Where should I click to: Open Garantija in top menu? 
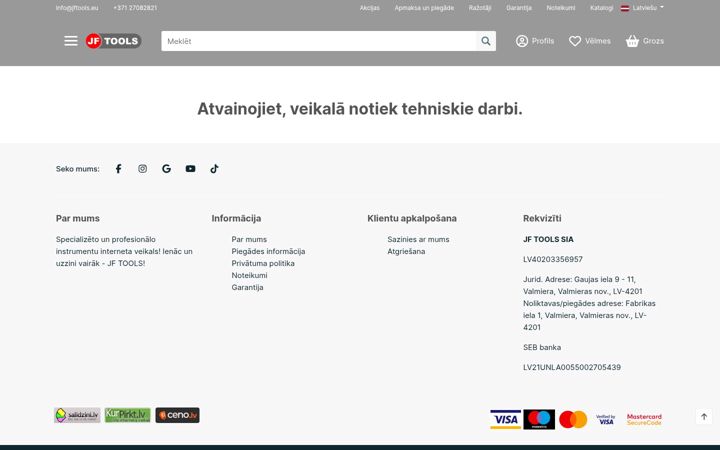coord(519,8)
